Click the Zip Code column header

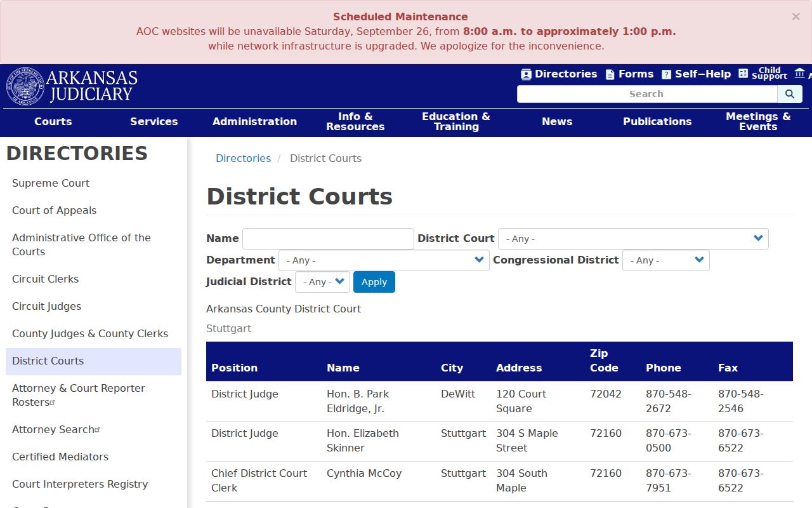click(604, 361)
